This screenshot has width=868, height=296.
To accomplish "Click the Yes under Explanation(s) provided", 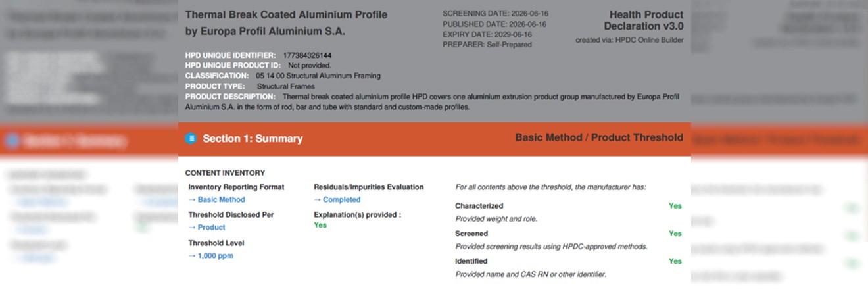I will coord(320,225).
